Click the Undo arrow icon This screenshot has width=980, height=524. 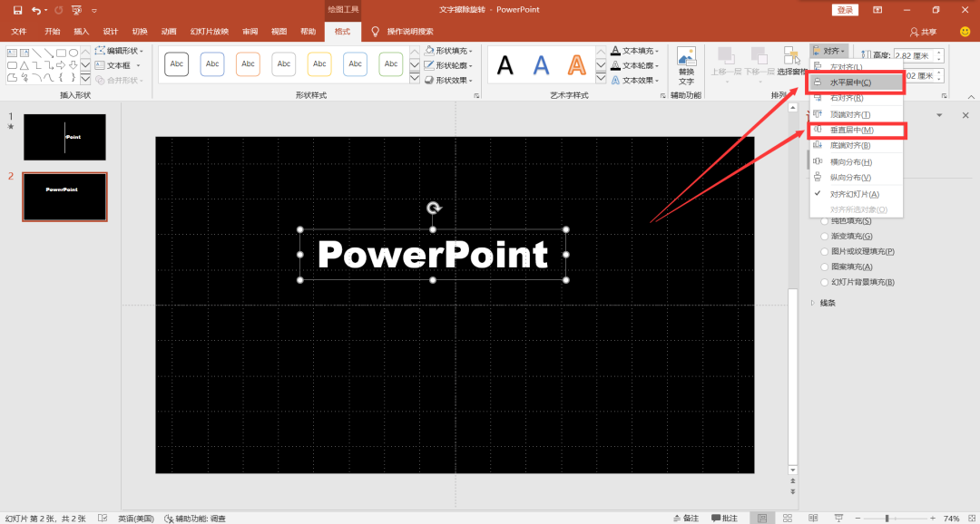point(36,10)
